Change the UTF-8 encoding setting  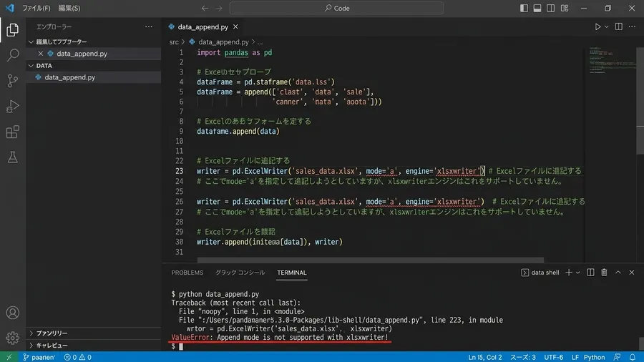click(554, 357)
